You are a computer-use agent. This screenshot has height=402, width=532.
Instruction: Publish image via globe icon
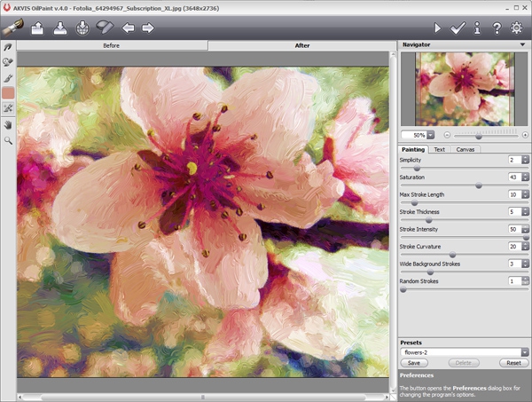(x=82, y=28)
